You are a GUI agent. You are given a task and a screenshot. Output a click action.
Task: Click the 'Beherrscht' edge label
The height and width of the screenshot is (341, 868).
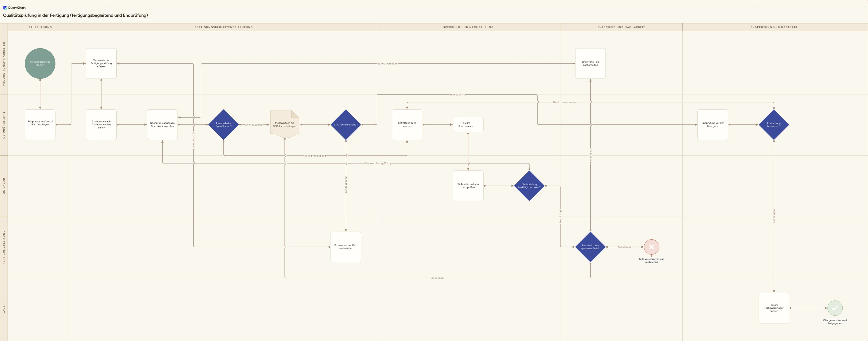(457, 95)
